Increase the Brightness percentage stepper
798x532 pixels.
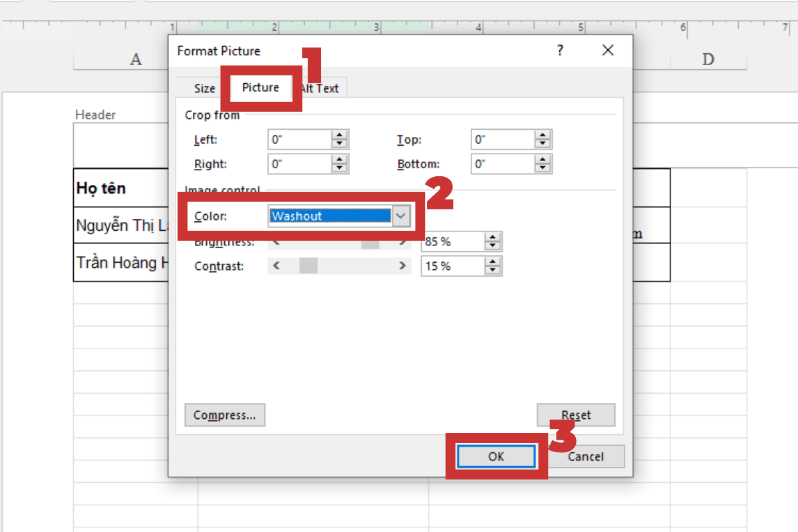491,237
